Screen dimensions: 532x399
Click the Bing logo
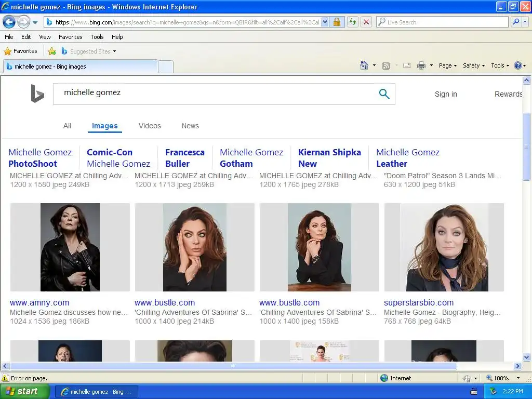[37, 94]
